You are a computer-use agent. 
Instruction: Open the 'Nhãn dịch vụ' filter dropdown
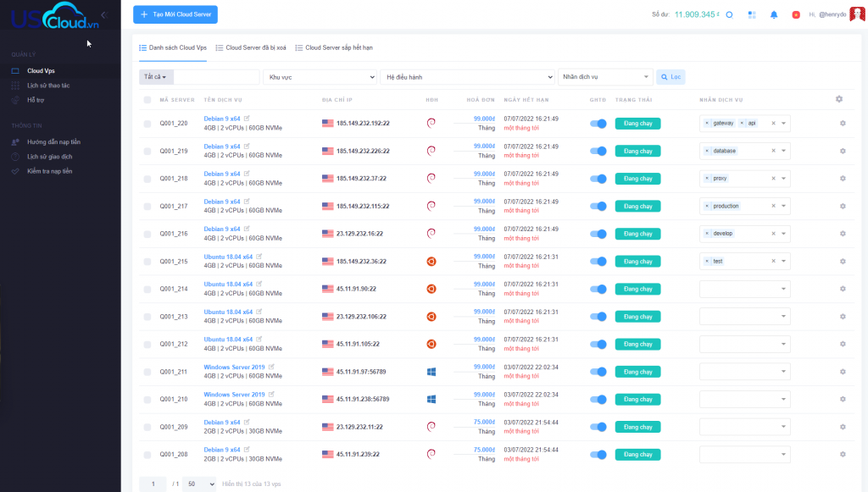click(605, 77)
